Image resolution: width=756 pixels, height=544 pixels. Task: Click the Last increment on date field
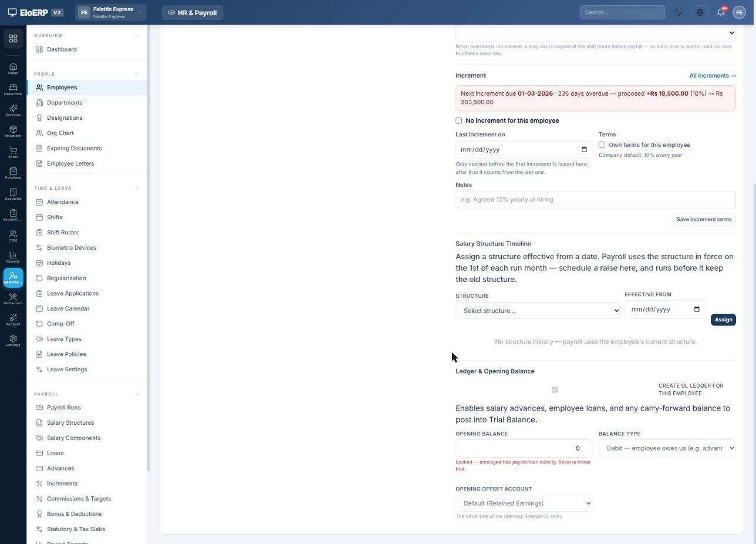(x=524, y=150)
